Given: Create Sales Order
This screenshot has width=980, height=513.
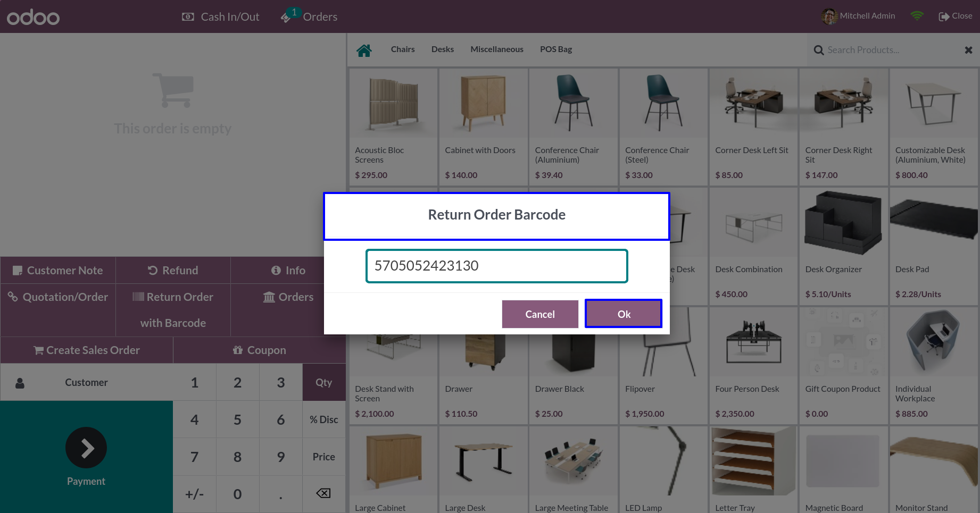Looking at the screenshot, I should tap(87, 350).
